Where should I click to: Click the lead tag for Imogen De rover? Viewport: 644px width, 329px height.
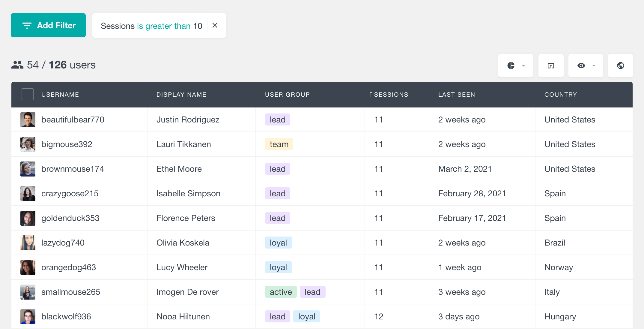(x=313, y=292)
